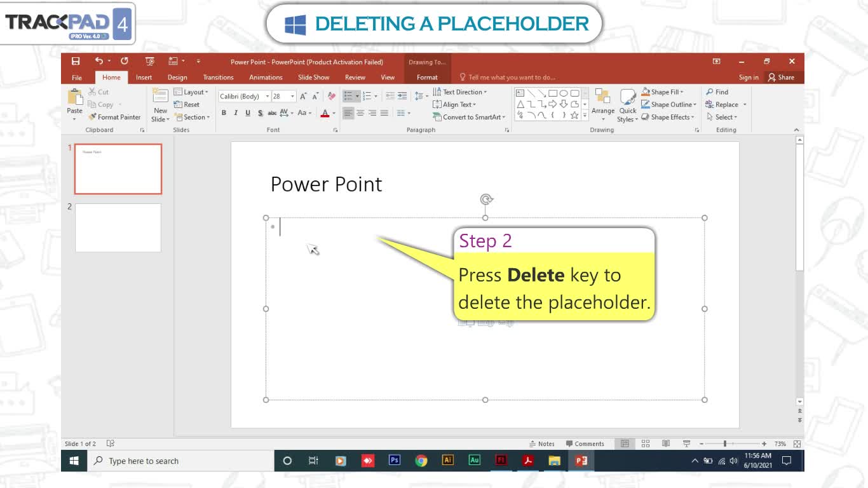The image size is (868, 488).
Task: Justify the paragraph text
Action: [x=384, y=113]
